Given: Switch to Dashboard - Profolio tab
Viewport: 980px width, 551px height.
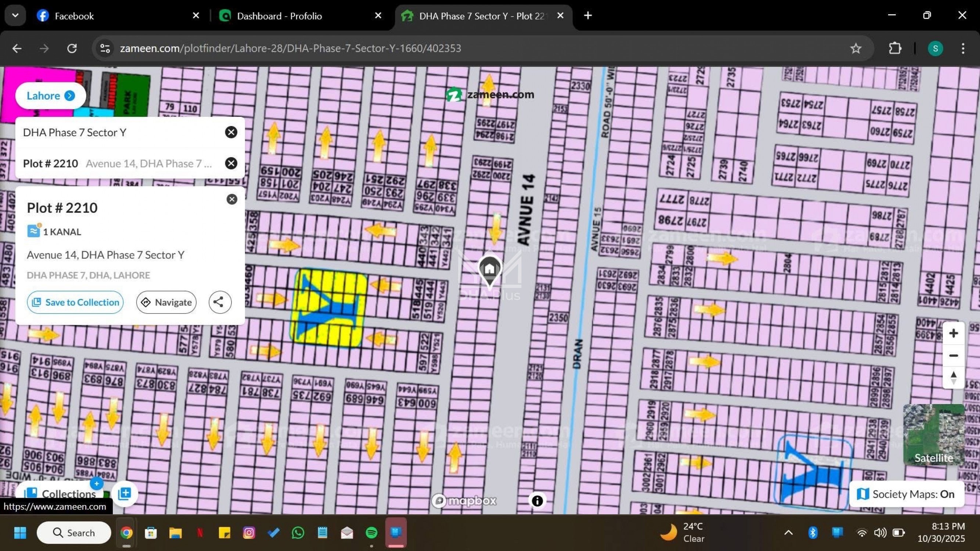Looking at the screenshot, I should tap(279, 16).
